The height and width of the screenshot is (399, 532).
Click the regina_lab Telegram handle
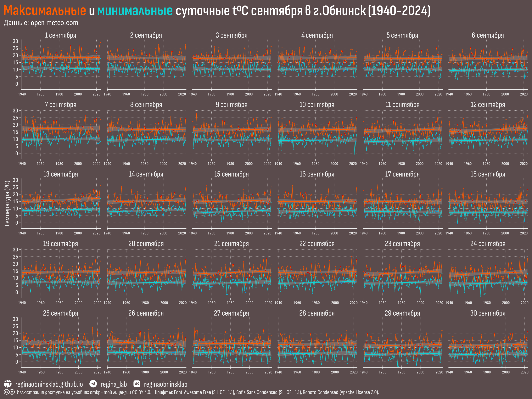[x=114, y=384]
